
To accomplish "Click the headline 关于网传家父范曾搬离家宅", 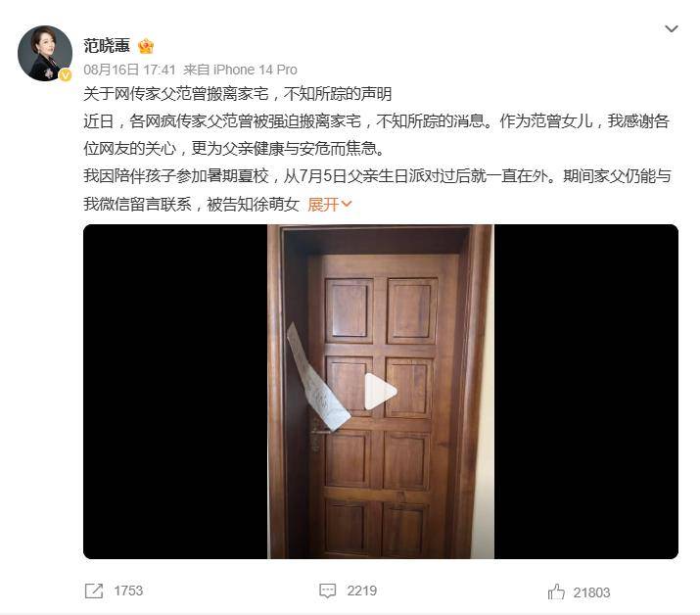I will coord(176,94).
